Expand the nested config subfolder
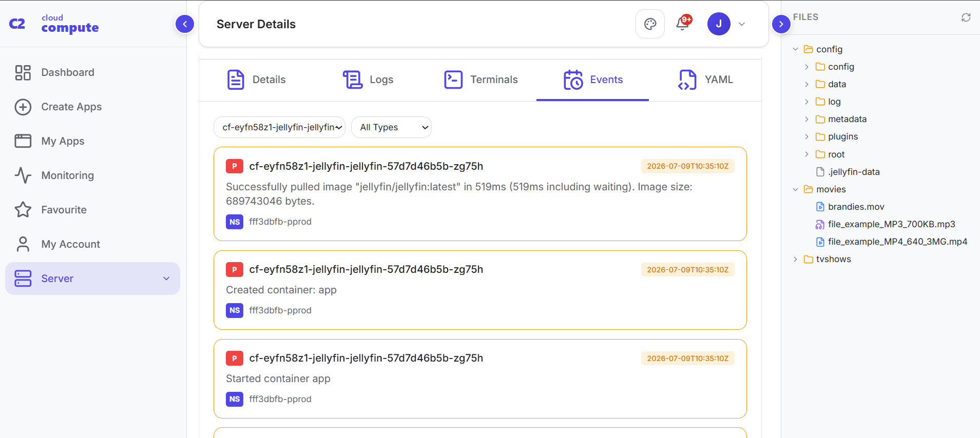The height and width of the screenshot is (438, 980). click(x=806, y=67)
